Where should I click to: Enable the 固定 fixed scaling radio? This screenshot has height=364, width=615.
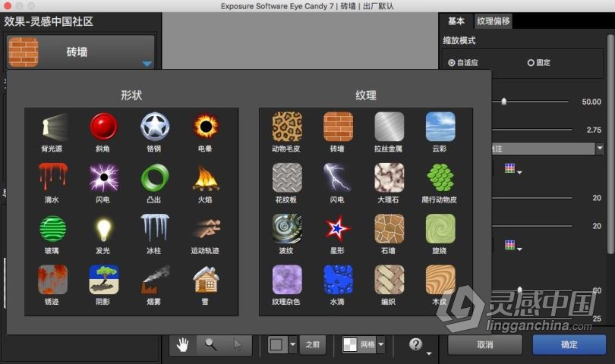point(531,63)
